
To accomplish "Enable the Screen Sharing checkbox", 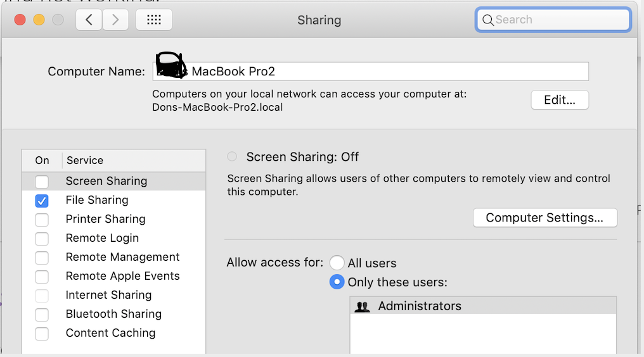I will point(42,182).
